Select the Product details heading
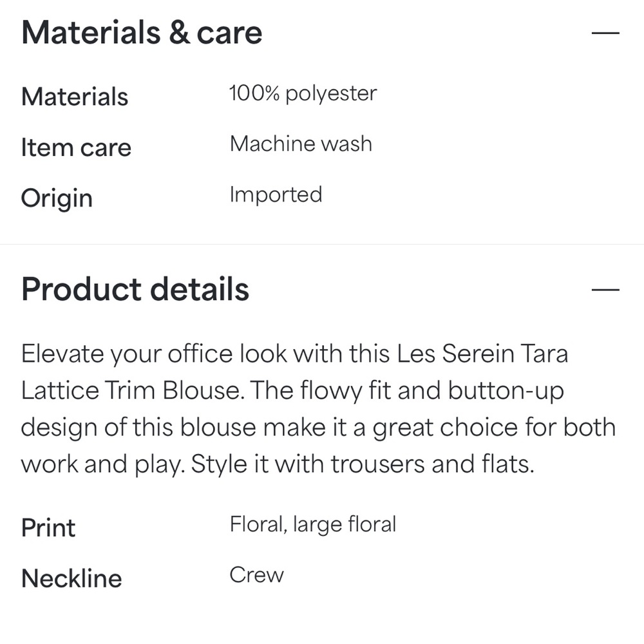 (135, 289)
